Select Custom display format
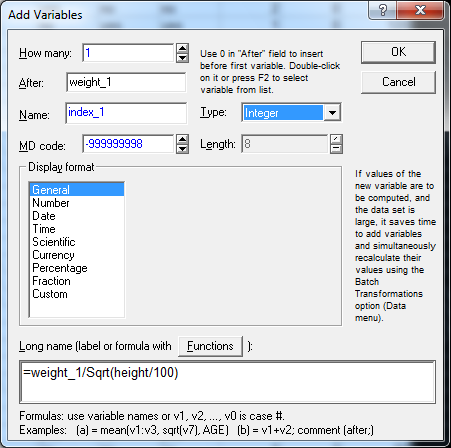This screenshot has width=451, height=448. coord(77,294)
